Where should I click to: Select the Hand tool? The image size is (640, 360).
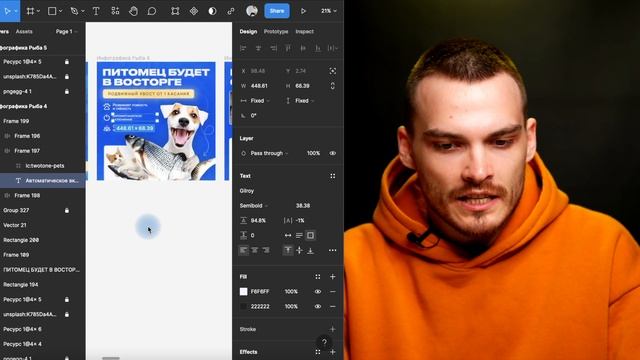(x=133, y=11)
